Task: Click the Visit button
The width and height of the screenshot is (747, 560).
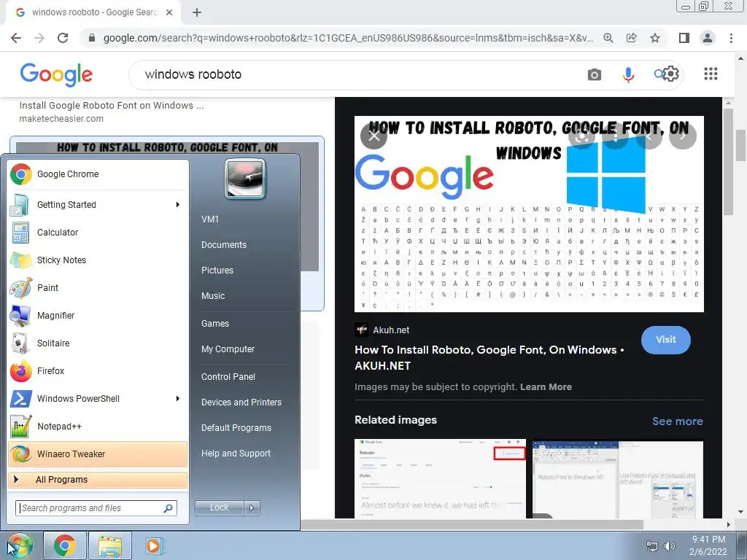Action: pos(665,340)
